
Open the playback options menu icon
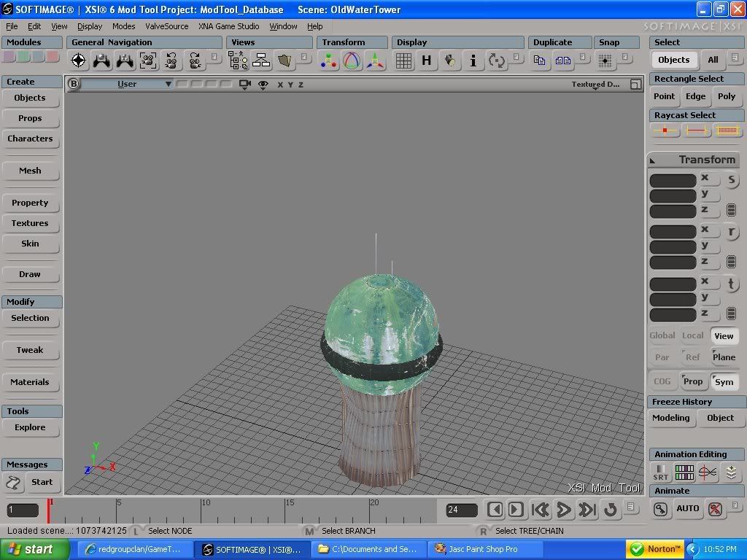click(631, 506)
